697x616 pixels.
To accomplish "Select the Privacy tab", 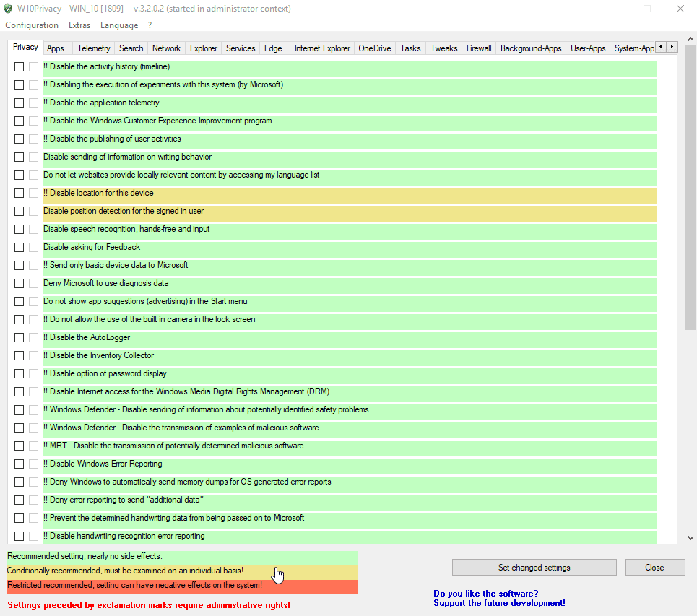I will point(25,47).
